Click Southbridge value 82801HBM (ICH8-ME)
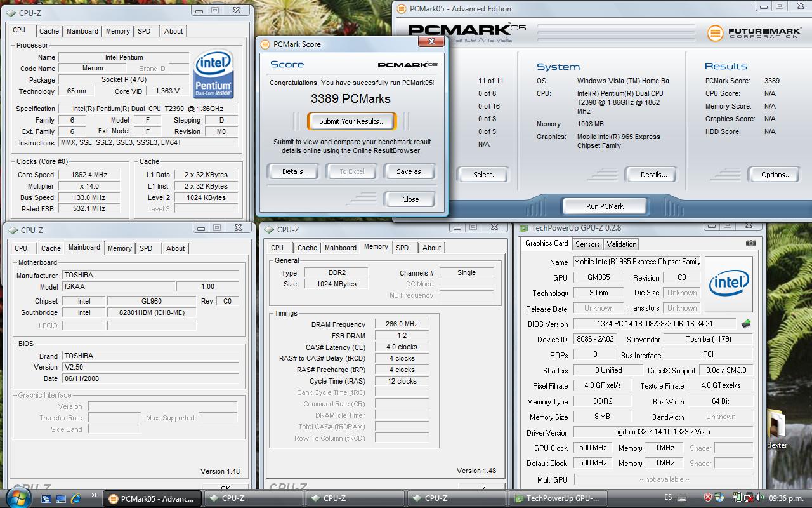Viewport: 812px width, 508px height. (x=152, y=312)
